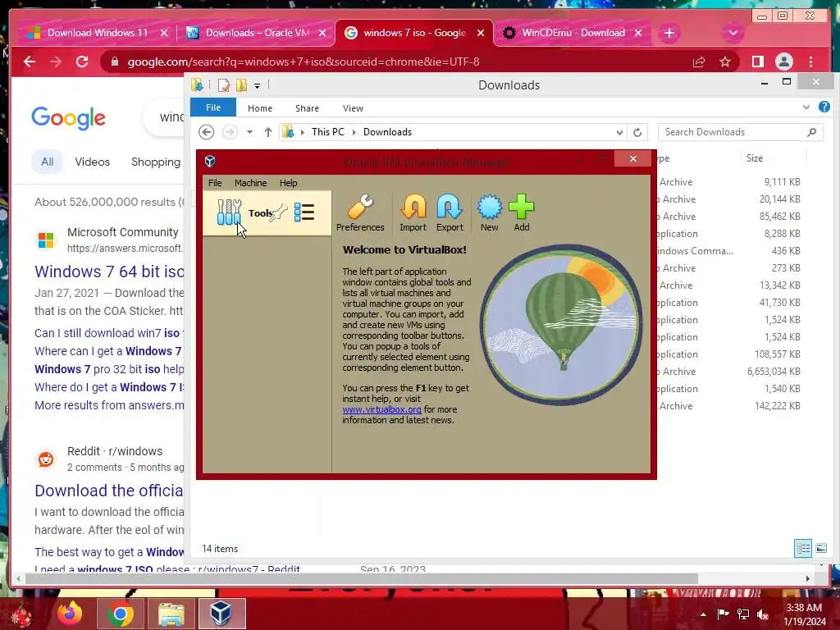The width and height of the screenshot is (840, 630).
Task: Click the Export appliance icon
Action: pyautogui.click(x=450, y=213)
